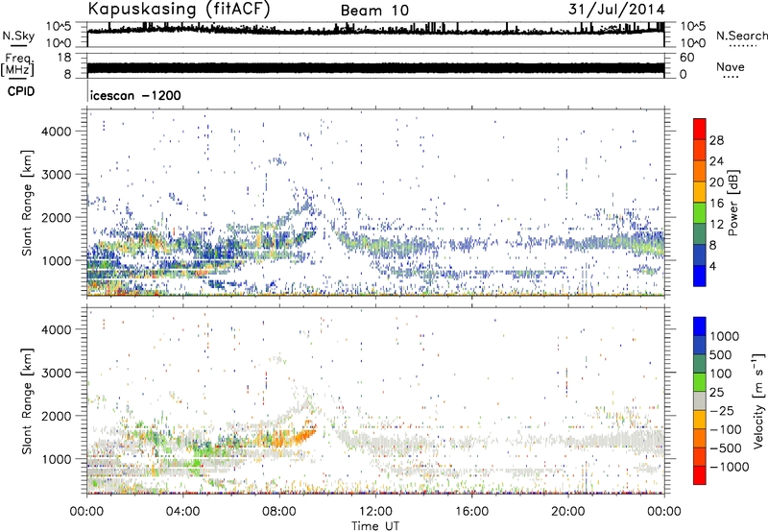The height and width of the screenshot is (532, 768).
Task: Click the date '31/Jul/2014'
Action: click(x=616, y=10)
